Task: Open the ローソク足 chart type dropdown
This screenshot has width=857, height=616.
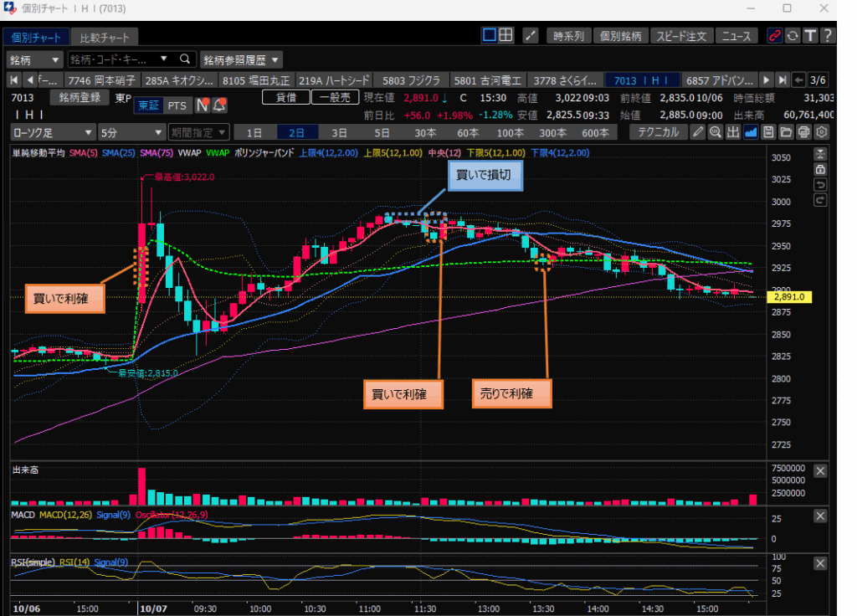Action: pos(53,132)
